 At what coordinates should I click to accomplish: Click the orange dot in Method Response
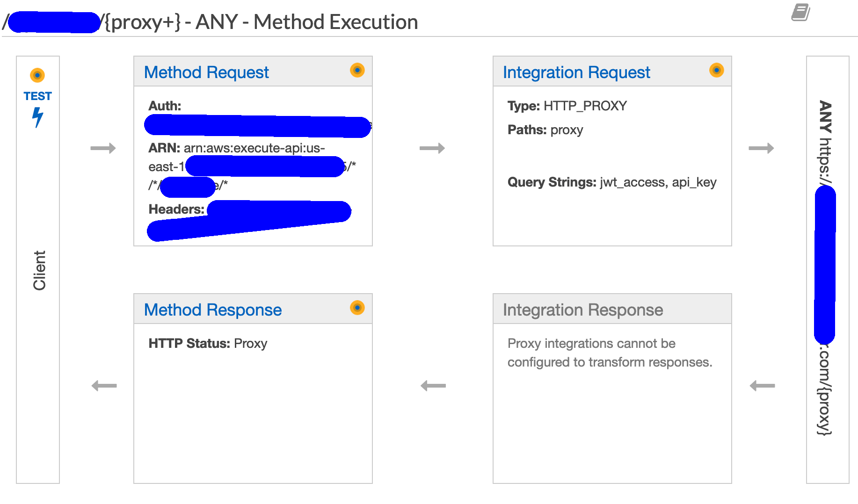click(357, 308)
